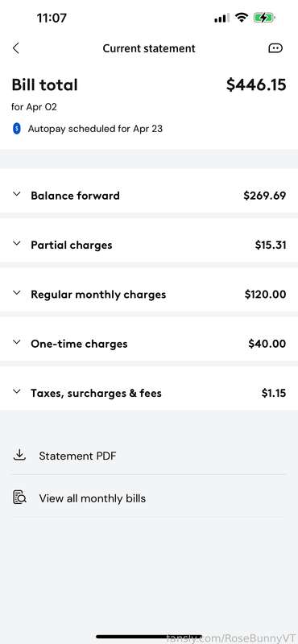Open the chat assistant icon

tap(275, 48)
